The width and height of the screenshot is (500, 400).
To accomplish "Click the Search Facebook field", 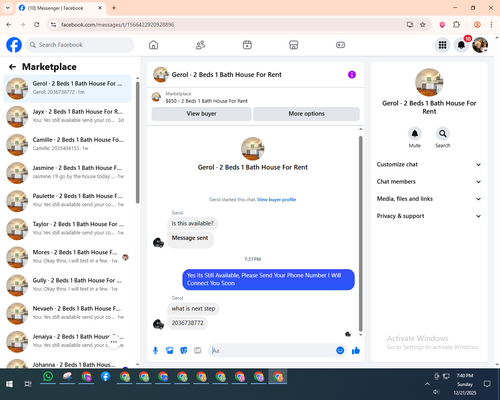I will 80,45.
